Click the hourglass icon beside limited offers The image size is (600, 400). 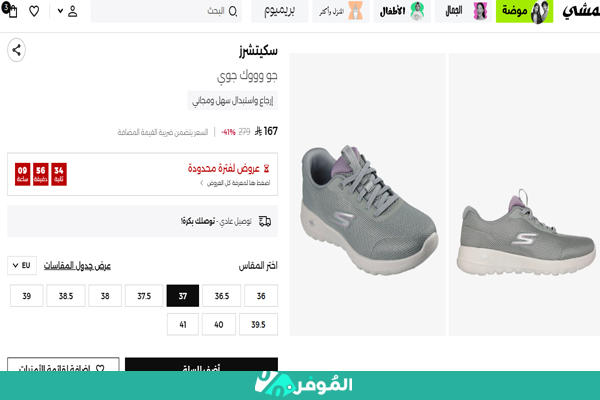(266, 168)
